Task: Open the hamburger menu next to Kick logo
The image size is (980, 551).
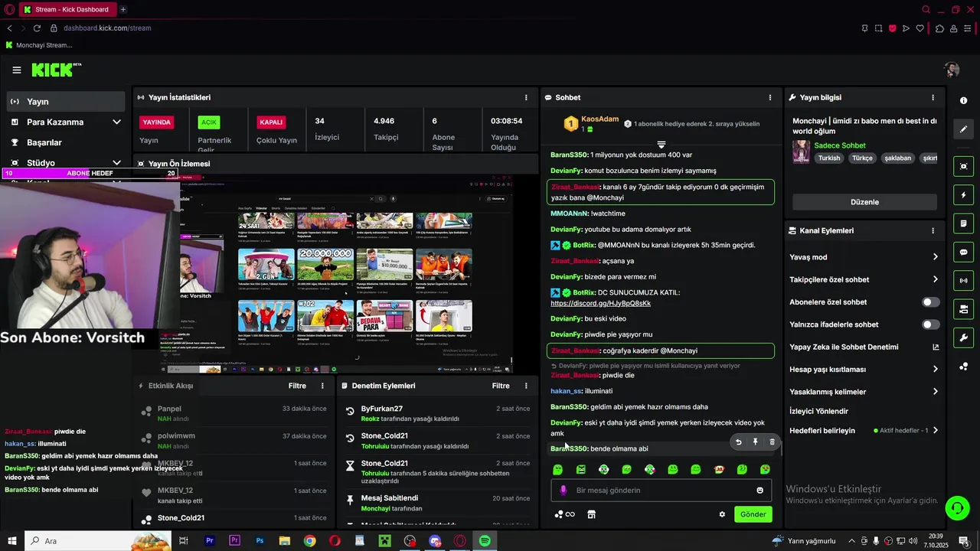Action: click(17, 70)
